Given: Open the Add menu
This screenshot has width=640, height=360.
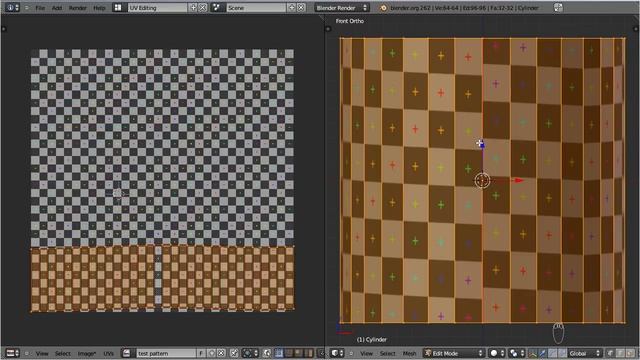Looking at the screenshot, I should 57,8.
